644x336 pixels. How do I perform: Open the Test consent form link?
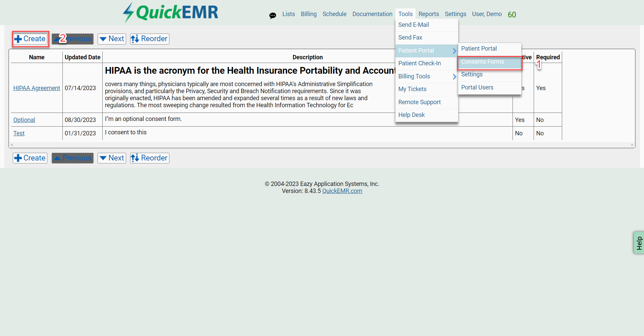pos(19,133)
